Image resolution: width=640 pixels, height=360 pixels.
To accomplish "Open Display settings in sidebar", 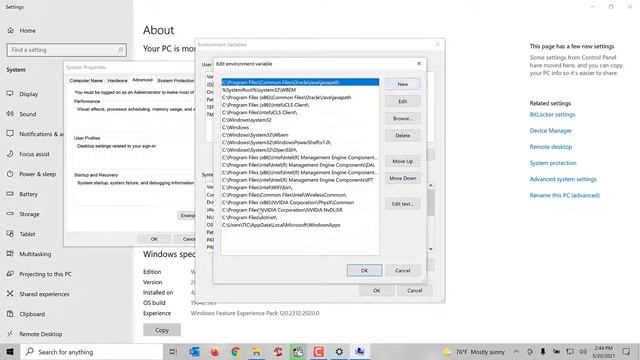I will [x=29, y=94].
